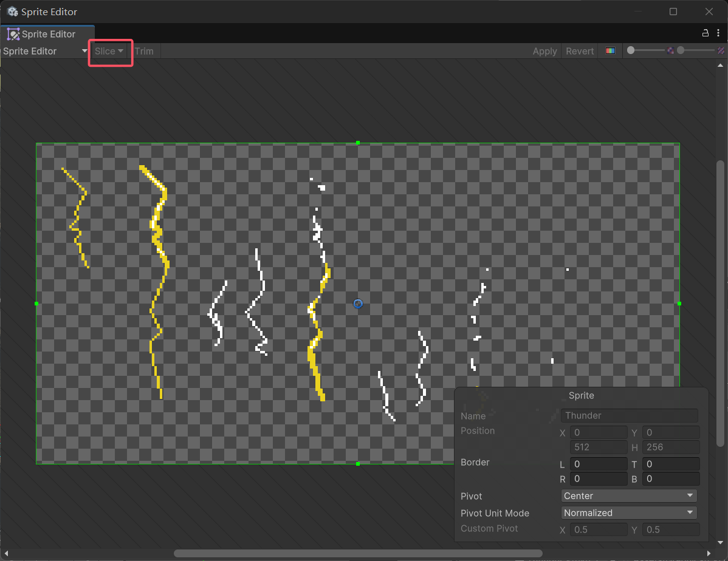Viewport: 728px width, 561px height.
Task: Click the Pivot label
Action: 471,496
